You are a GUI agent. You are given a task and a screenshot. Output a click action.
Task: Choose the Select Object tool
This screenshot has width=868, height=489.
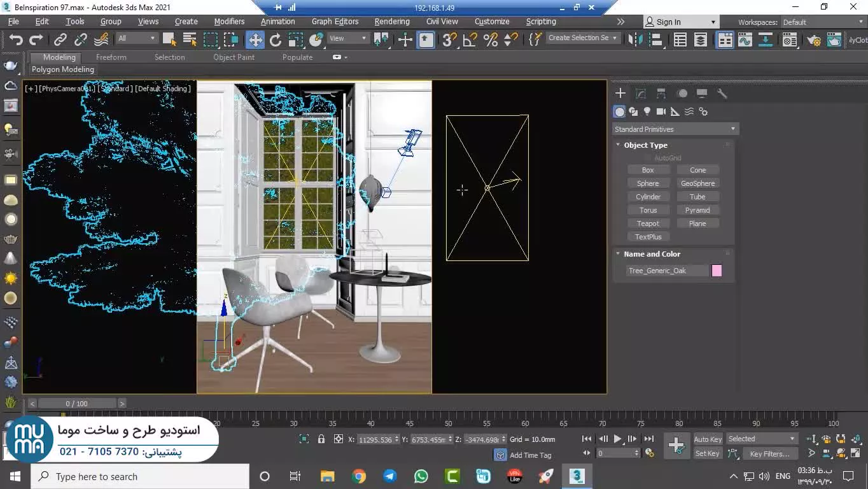click(x=169, y=39)
